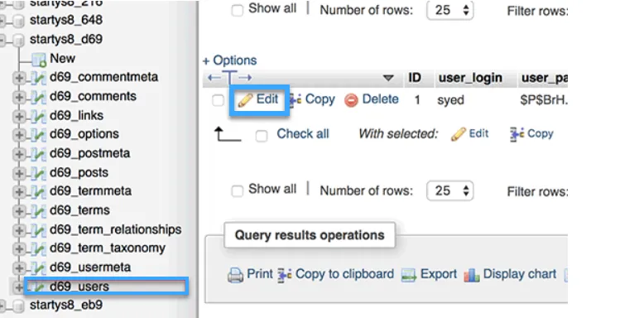Click the table icon beside d69_options
Image resolution: width=644 pixels, height=318 pixels.
click(x=38, y=135)
